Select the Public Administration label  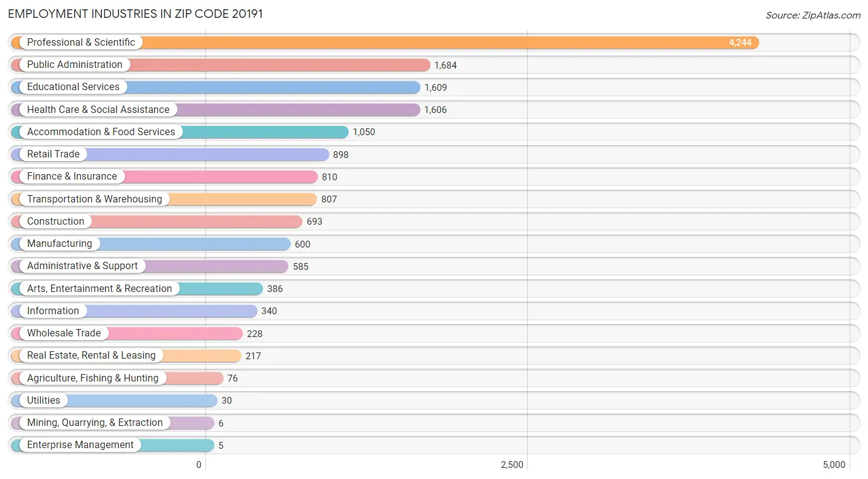pyautogui.click(x=75, y=65)
